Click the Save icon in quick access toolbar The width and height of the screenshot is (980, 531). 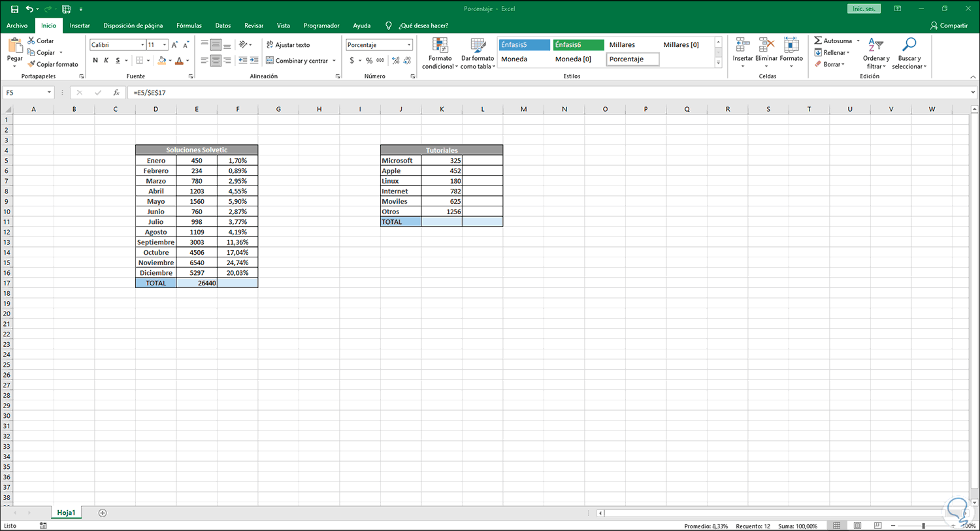[14, 9]
